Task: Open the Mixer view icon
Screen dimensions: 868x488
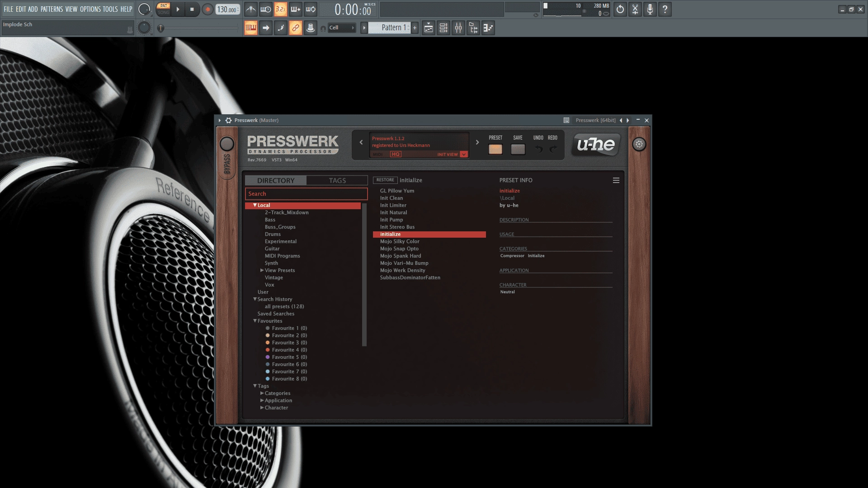Action: point(458,28)
